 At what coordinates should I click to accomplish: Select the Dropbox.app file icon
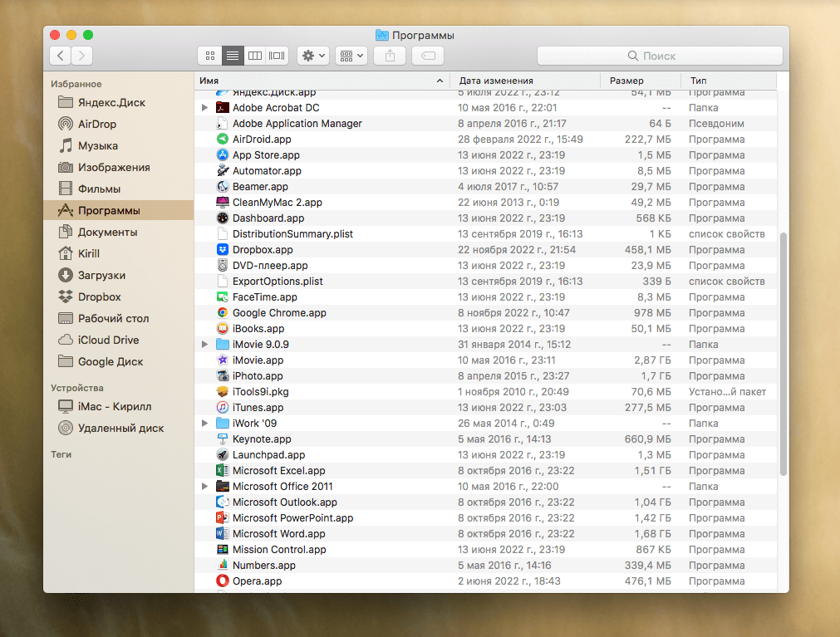(223, 250)
